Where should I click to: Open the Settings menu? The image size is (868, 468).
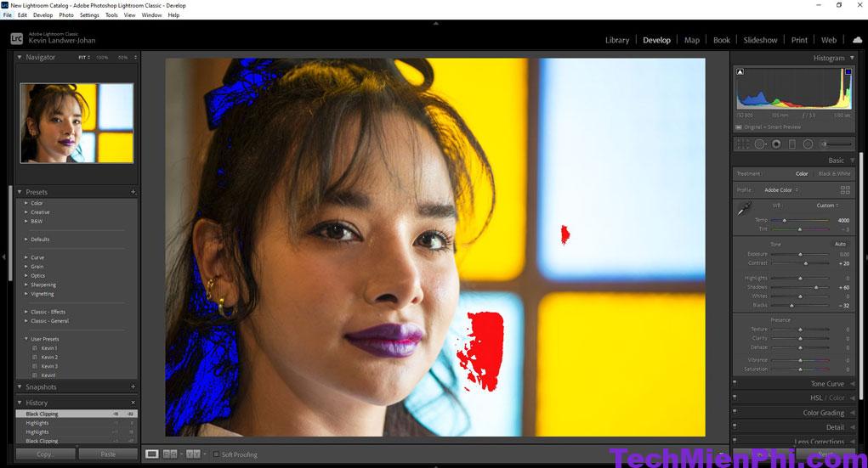point(89,15)
